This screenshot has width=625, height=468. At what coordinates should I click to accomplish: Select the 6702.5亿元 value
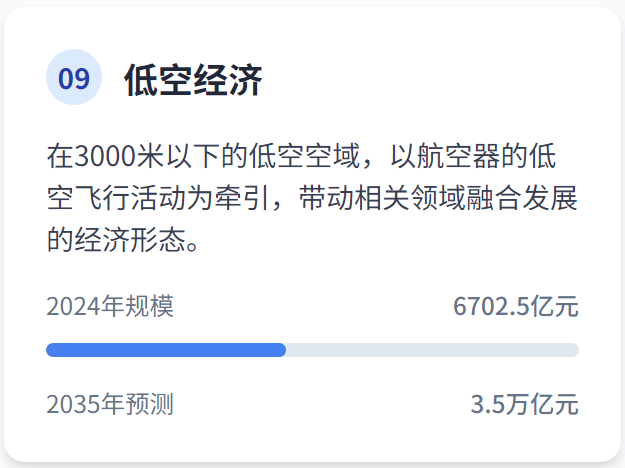[516, 306]
